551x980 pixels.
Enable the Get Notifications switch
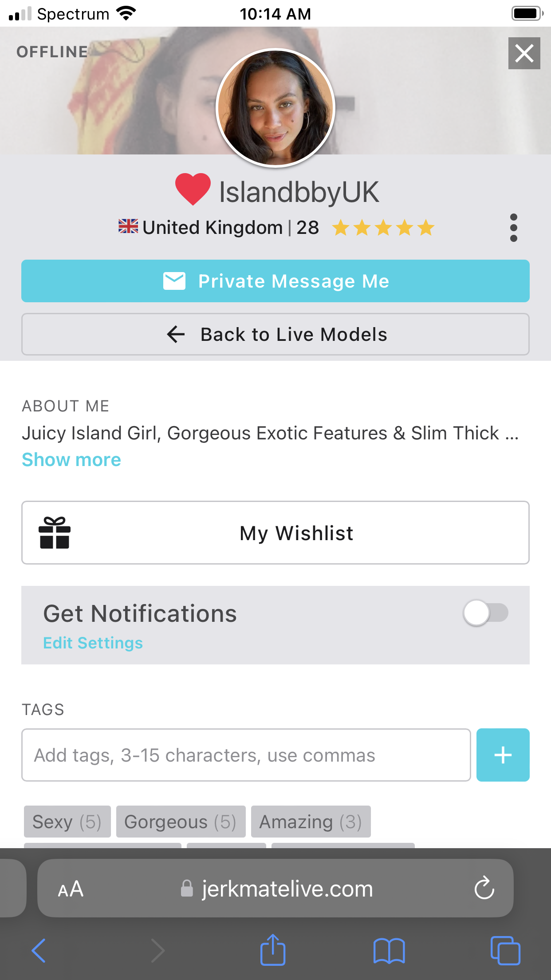click(x=485, y=613)
